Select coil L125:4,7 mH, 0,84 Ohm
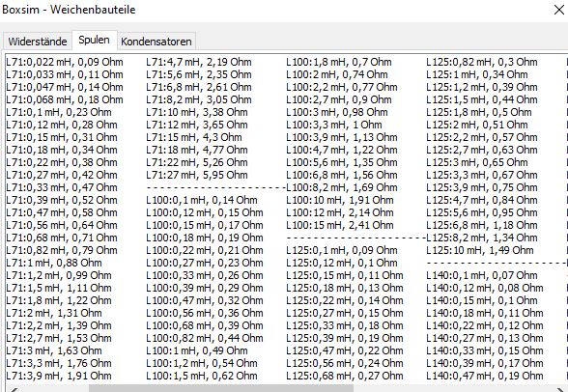This screenshot has height=392, width=568. point(482,200)
